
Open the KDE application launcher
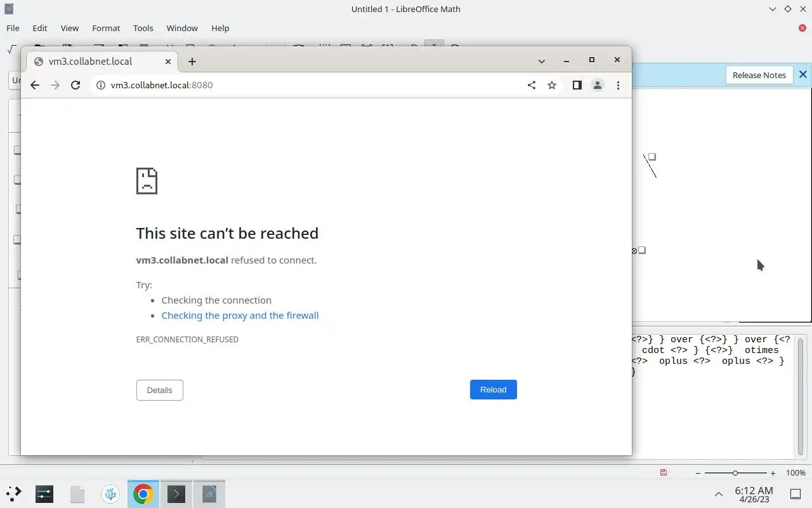click(13, 493)
